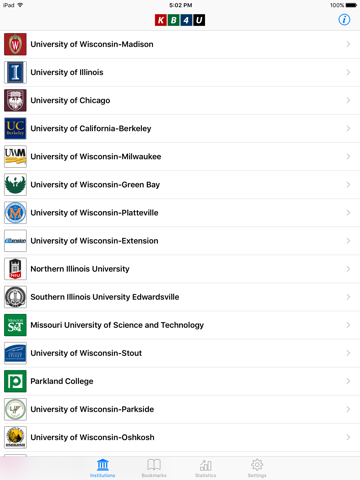Image resolution: width=360 pixels, height=480 pixels.
Task: Click the KB4U logo in header
Action: click(x=180, y=20)
